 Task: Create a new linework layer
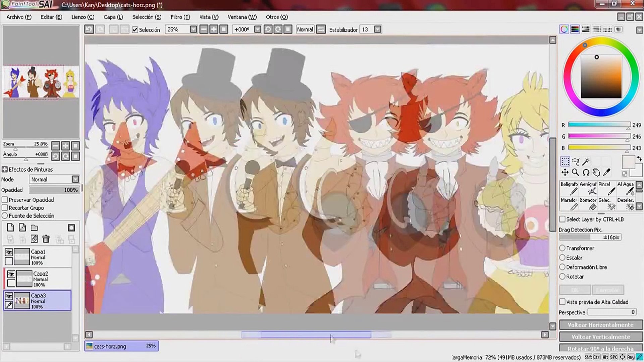(x=22, y=228)
